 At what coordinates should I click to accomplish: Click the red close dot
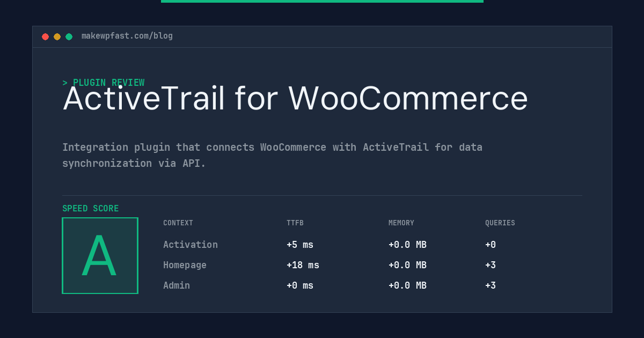coord(45,36)
